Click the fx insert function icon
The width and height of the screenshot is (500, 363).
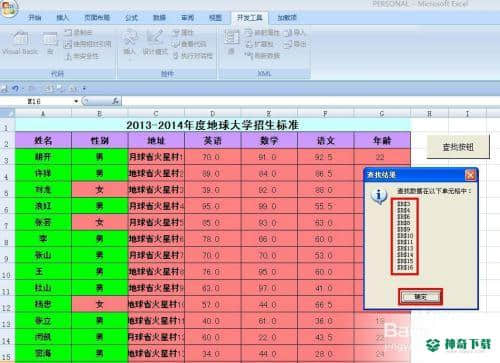coord(116,101)
